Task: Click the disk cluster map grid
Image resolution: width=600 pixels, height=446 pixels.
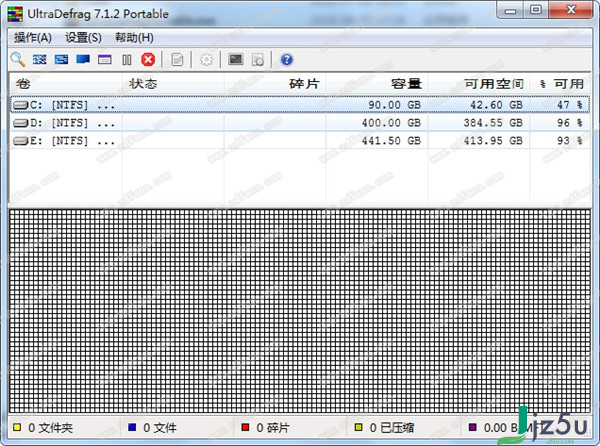Action: pos(300,311)
